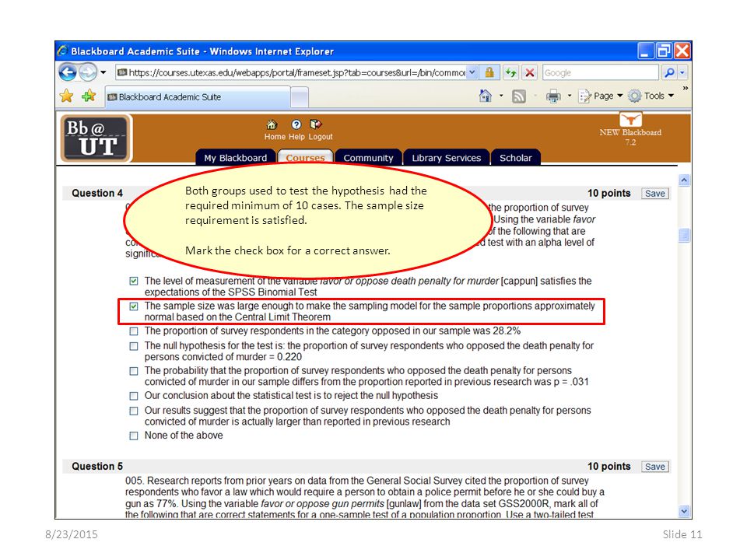Click the NEW Blackboard 7.2 longhorn icon
This screenshot has width=747, height=560.
pyautogui.click(x=630, y=120)
